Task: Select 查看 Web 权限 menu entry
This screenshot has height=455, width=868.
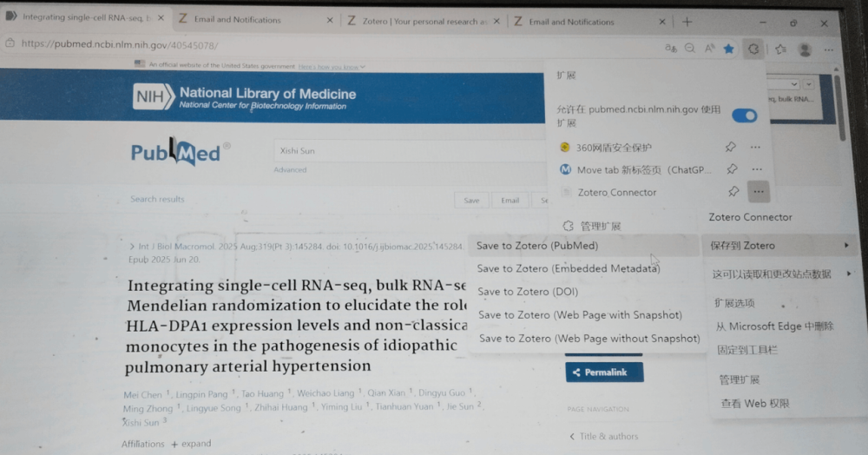Action: pyautogui.click(x=754, y=404)
